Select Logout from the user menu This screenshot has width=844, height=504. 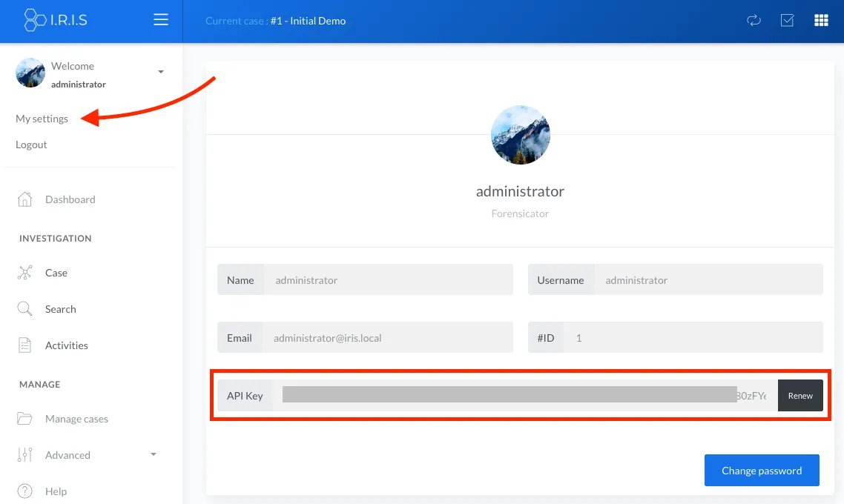31,145
